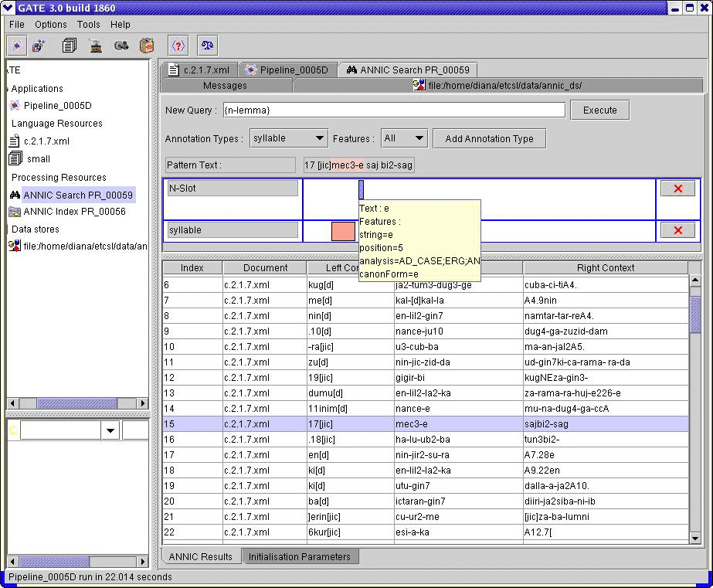This screenshot has height=588, width=713.
Task: Open the empty combo box below the tree
Action: coord(109,430)
